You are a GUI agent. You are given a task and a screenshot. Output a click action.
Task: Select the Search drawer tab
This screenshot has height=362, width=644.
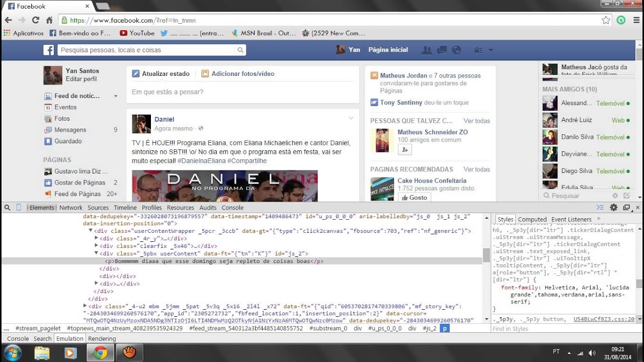tap(42, 338)
